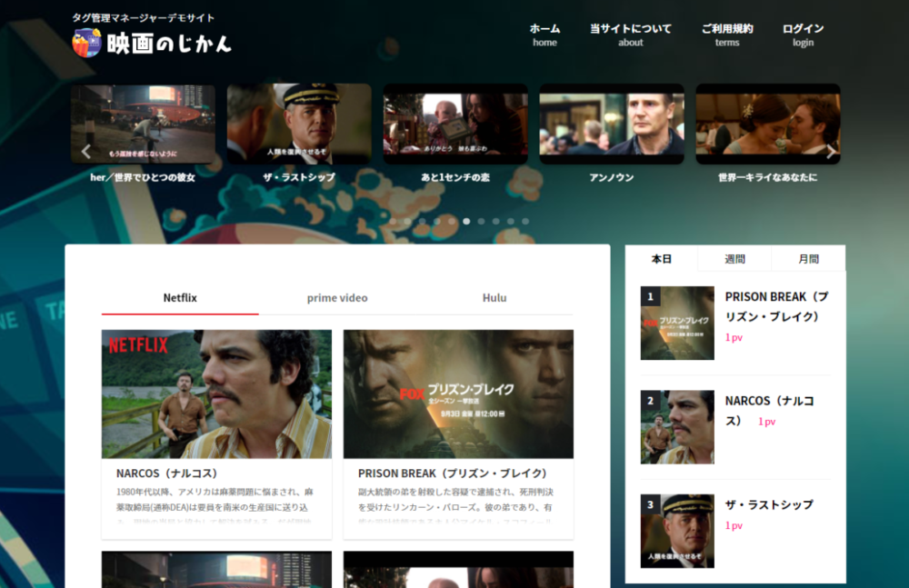This screenshot has height=588, width=909.
Task: Open rank 1 PRISON BREAK thumbnail
Action: (x=677, y=323)
